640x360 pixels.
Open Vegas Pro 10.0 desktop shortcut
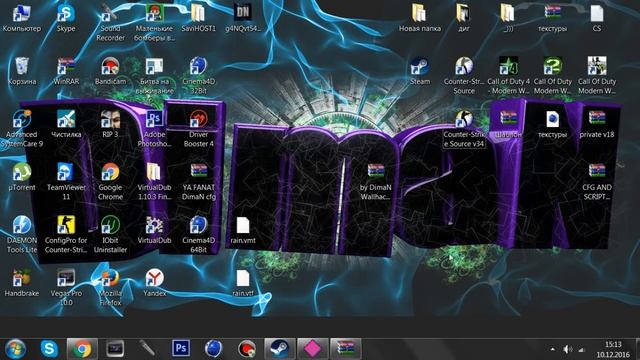pyautogui.click(x=66, y=288)
